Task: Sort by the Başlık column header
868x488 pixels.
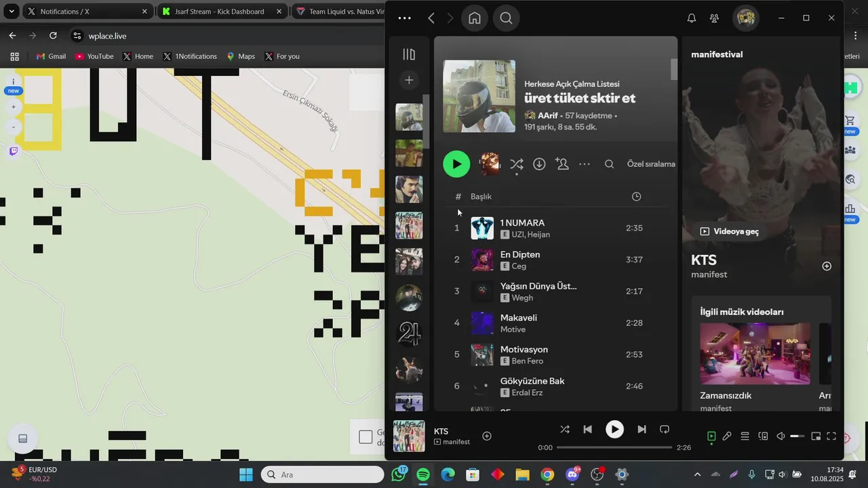Action: [481, 197]
